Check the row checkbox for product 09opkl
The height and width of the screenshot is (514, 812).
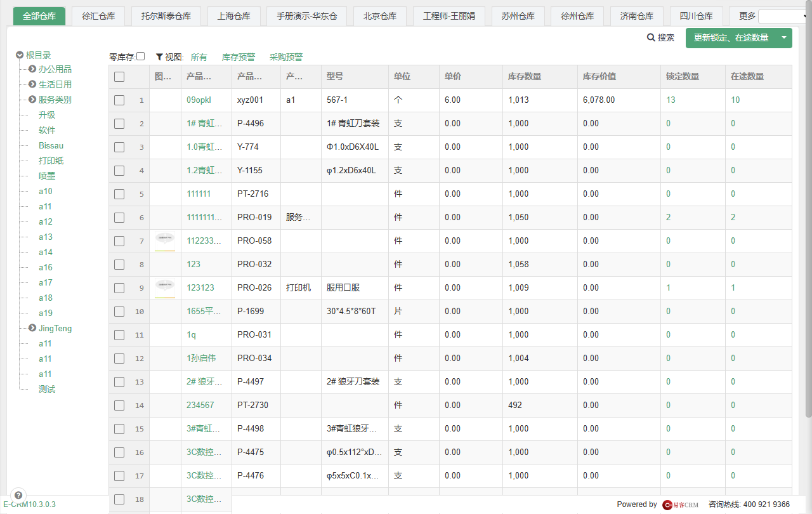click(x=119, y=100)
